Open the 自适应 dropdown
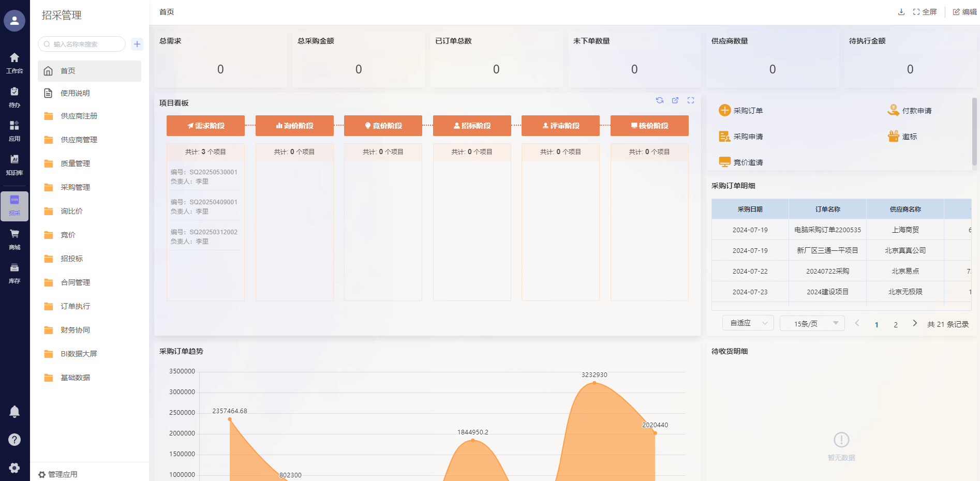The width and height of the screenshot is (980, 481). coord(748,323)
